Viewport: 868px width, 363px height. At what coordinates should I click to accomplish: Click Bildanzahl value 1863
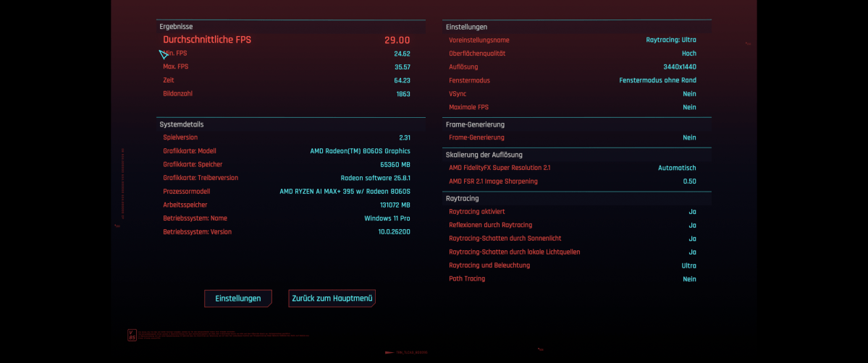(403, 94)
